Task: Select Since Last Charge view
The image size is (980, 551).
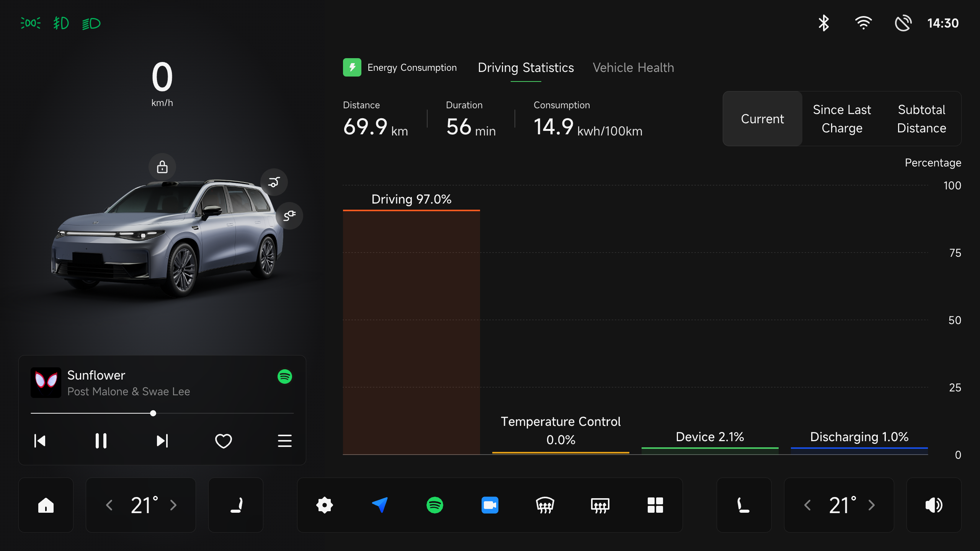Action: (842, 119)
